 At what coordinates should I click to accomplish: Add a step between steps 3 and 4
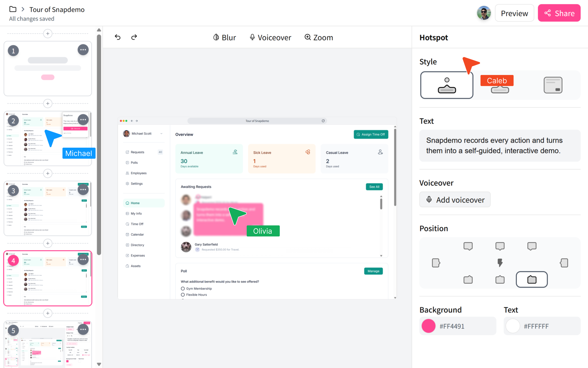pyautogui.click(x=48, y=243)
